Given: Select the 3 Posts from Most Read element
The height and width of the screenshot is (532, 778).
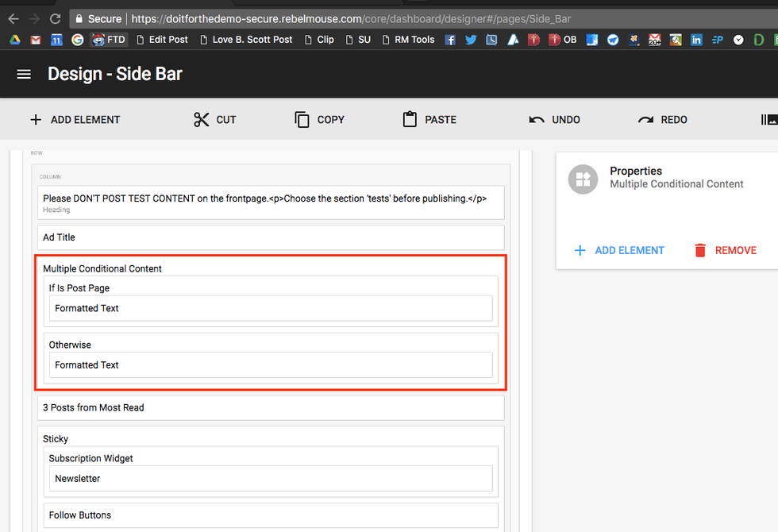Looking at the screenshot, I should click(x=271, y=408).
